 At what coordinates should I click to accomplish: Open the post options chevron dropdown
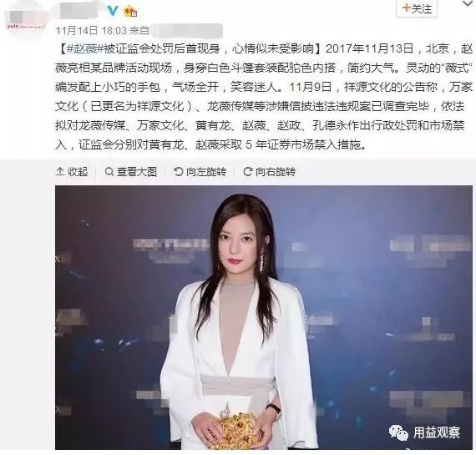pyautogui.click(x=468, y=3)
